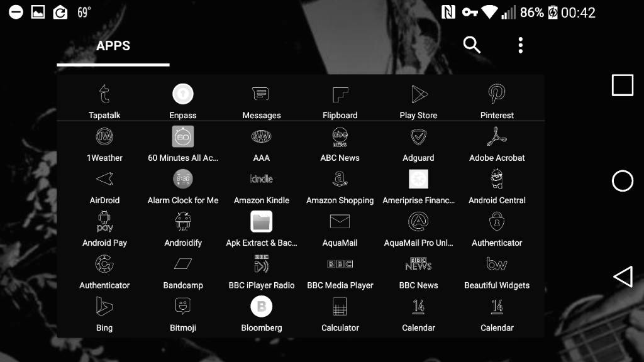This screenshot has height=362, width=644.
Task: Tap the VPN key status icon
Action: 469,13
